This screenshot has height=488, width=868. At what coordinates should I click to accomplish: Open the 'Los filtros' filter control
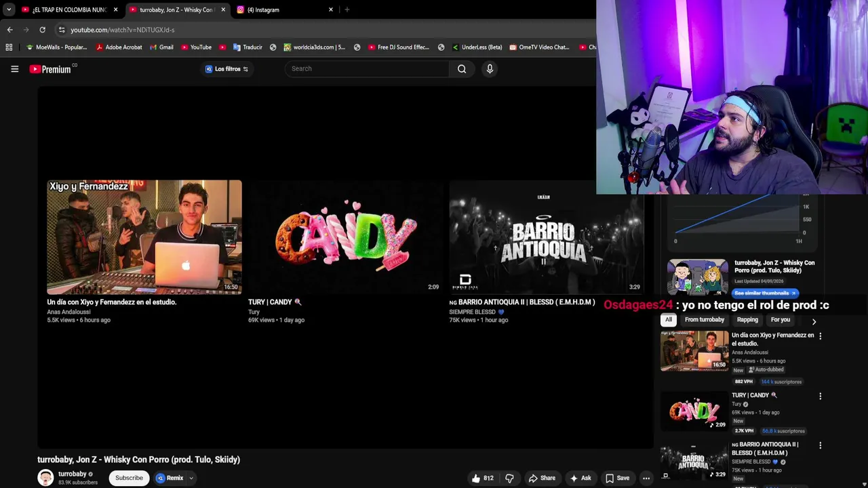(227, 69)
